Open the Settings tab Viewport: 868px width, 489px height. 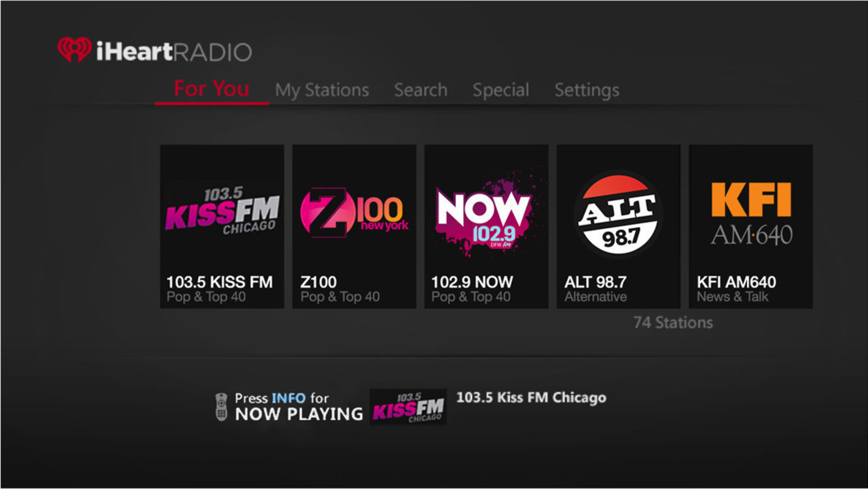[x=587, y=90]
